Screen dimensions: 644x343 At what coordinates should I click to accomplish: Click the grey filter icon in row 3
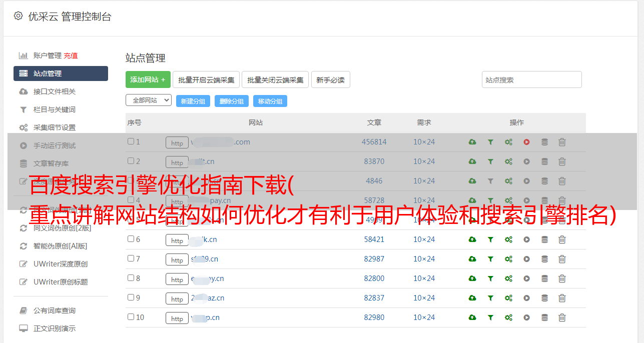490,181
